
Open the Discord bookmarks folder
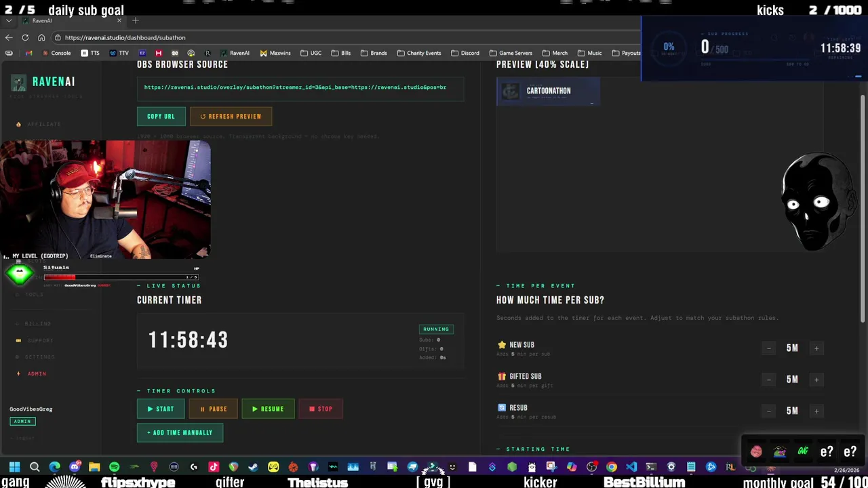[x=465, y=53]
